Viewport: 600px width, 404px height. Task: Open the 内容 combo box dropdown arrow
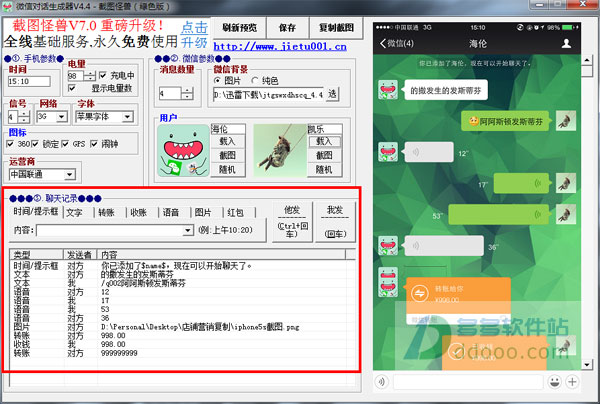pos(188,230)
